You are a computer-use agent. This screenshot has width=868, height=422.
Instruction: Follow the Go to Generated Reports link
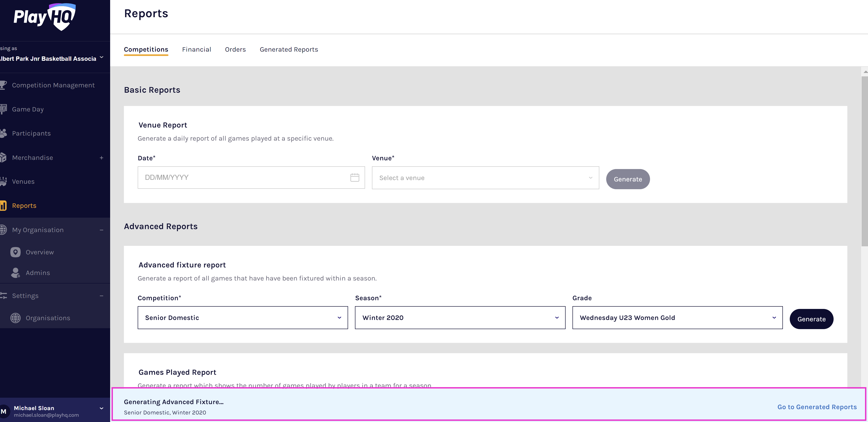click(817, 407)
